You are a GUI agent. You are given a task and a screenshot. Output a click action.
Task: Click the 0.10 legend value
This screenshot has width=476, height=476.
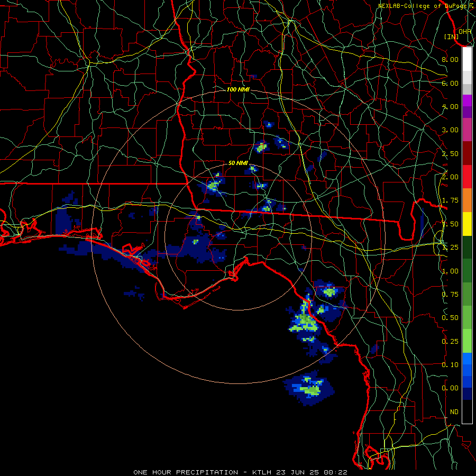[x=450, y=365]
